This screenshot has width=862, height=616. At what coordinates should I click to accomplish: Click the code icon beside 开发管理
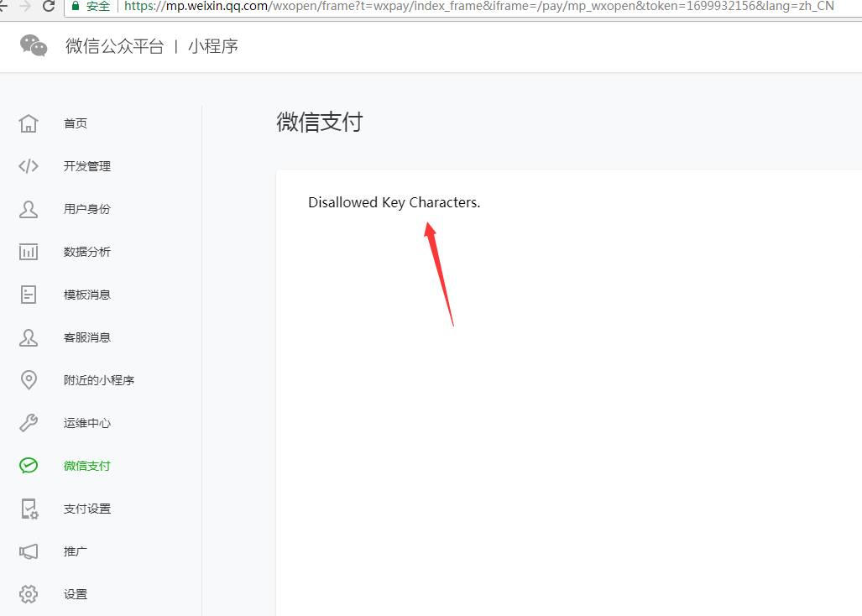[29, 166]
